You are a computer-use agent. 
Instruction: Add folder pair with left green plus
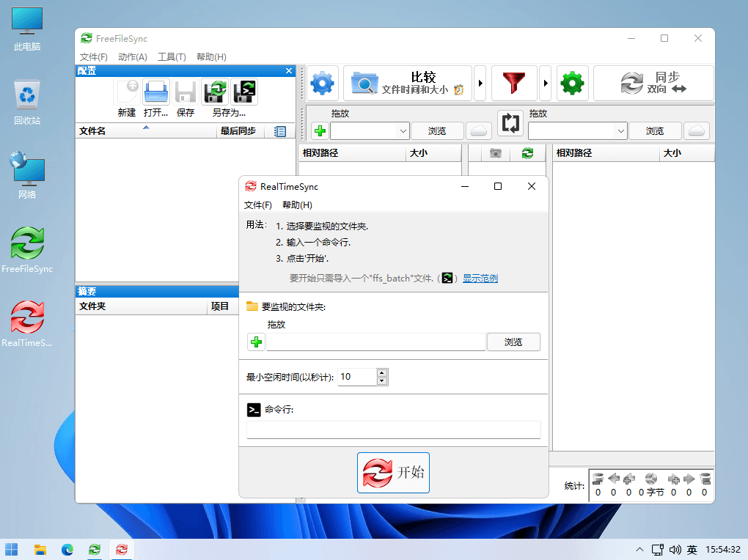pos(320,130)
